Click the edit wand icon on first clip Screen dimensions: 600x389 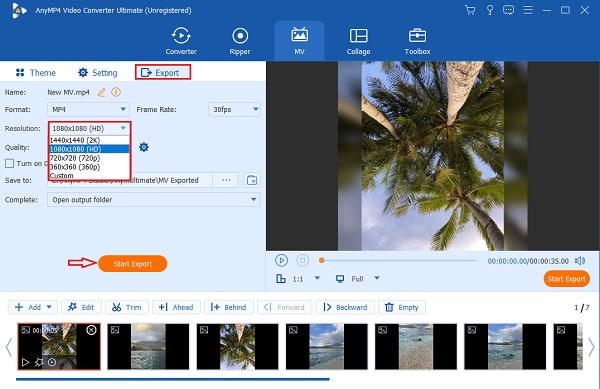tap(39, 362)
